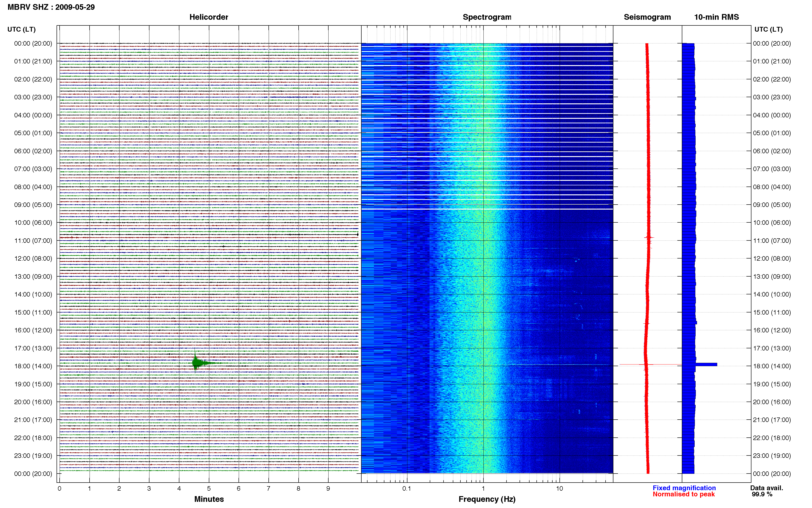This screenshot has height=508, width=812.
Task: Click minute tick label '1' on helicorder axis
Action: coord(89,489)
